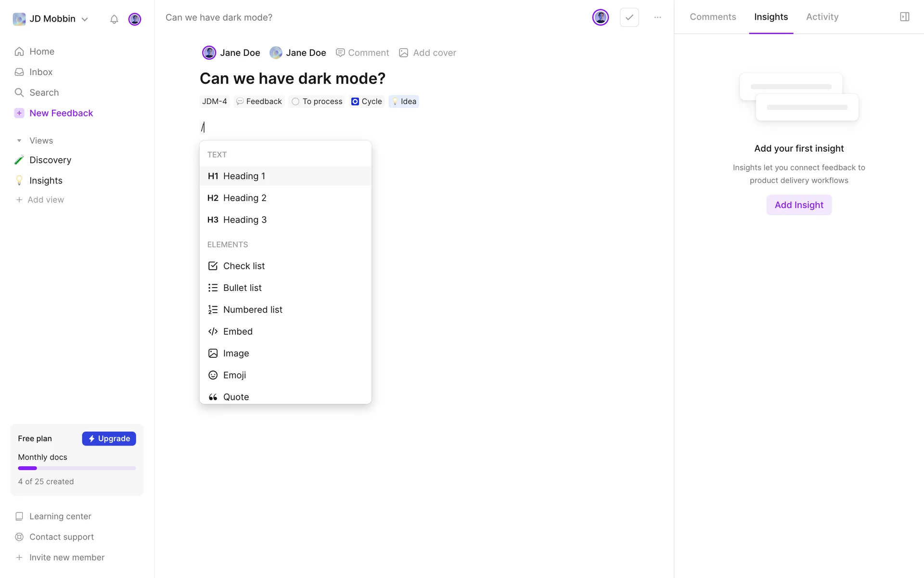
Task: Collapse the right side panel icon
Action: 904,17
